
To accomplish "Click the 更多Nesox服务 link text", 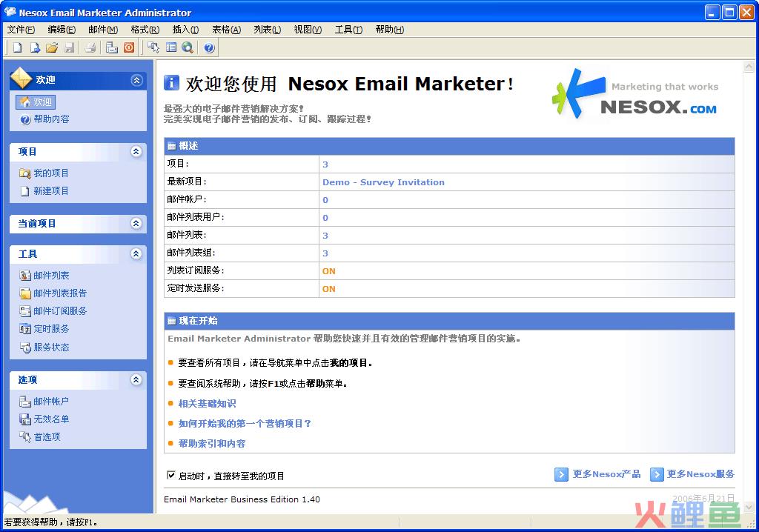I will pyautogui.click(x=700, y=474).
